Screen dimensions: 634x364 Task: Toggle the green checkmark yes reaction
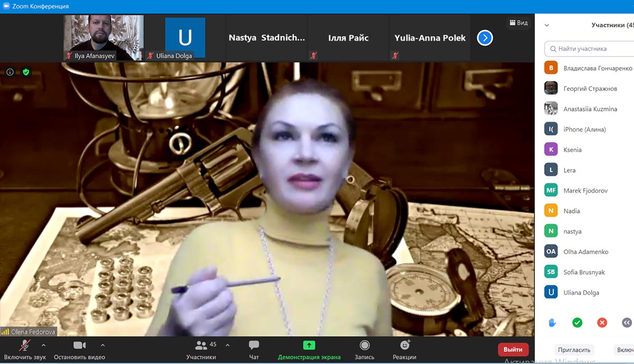click(x=577, y=322)
